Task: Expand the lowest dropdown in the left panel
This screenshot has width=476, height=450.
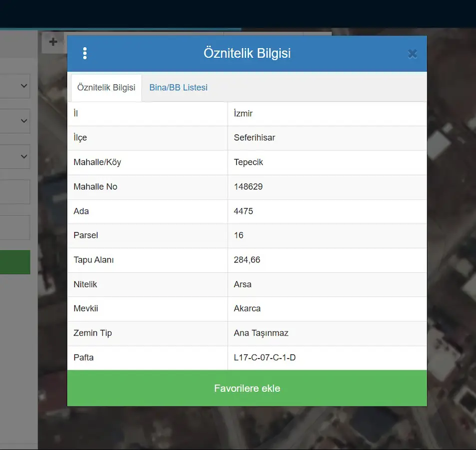Action: [x=14, y=156]
